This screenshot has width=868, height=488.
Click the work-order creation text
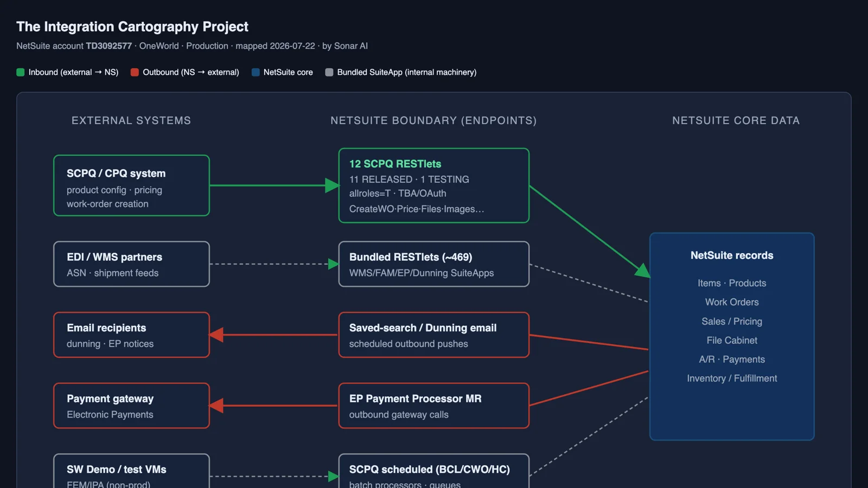107,204
